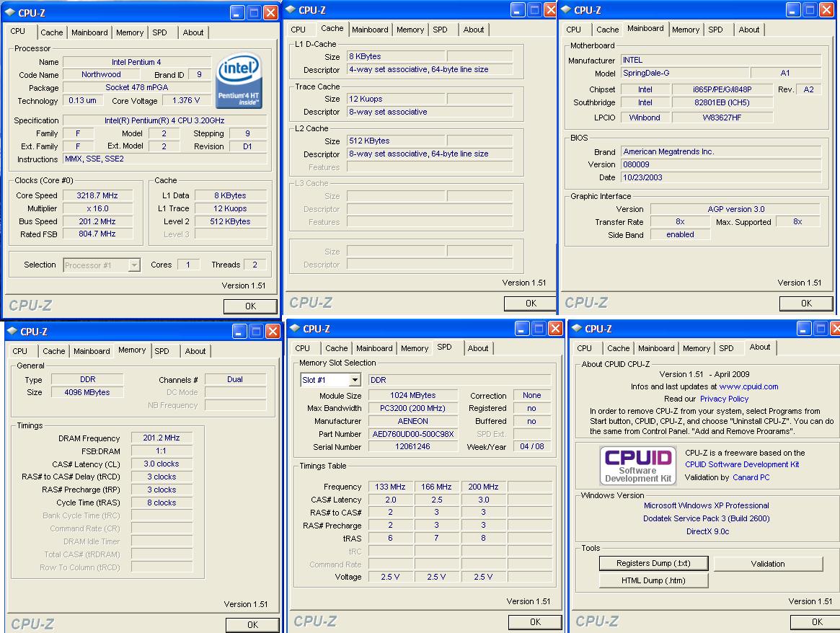Screen dimensions: 840x633
Task: Select the CPU tab in the Memory Slot Selection window
Action: pyautogui.click(x=303, y=348)
